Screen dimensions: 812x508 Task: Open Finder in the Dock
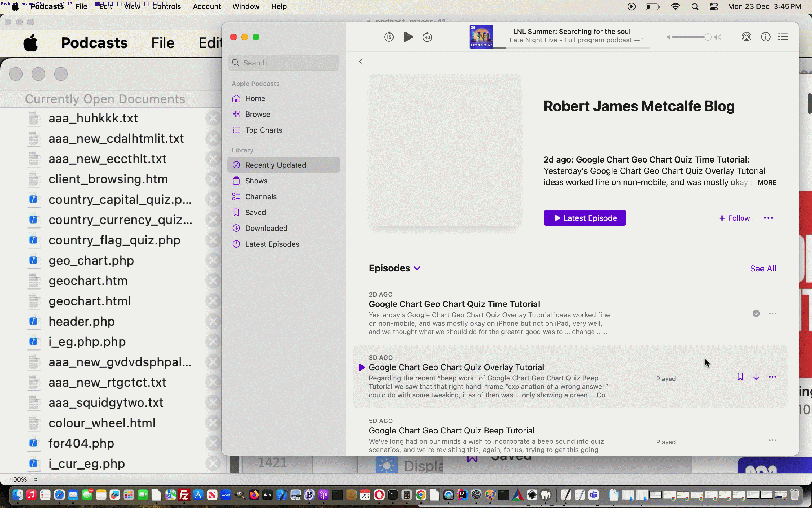(17, 495)
